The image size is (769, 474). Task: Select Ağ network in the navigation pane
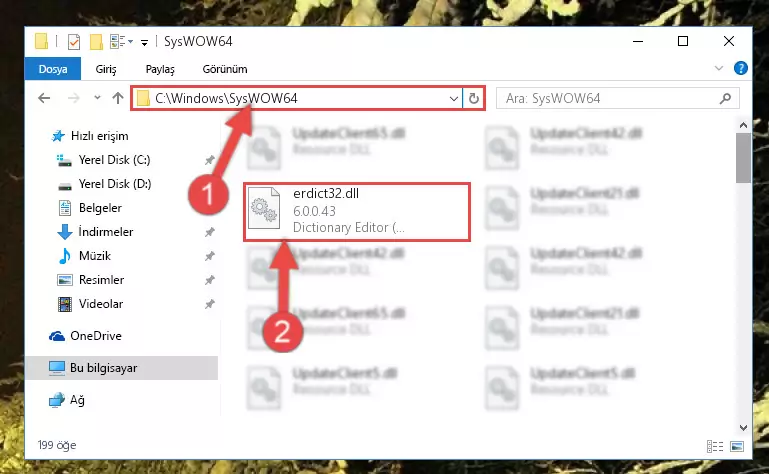(x=77, y=400)
